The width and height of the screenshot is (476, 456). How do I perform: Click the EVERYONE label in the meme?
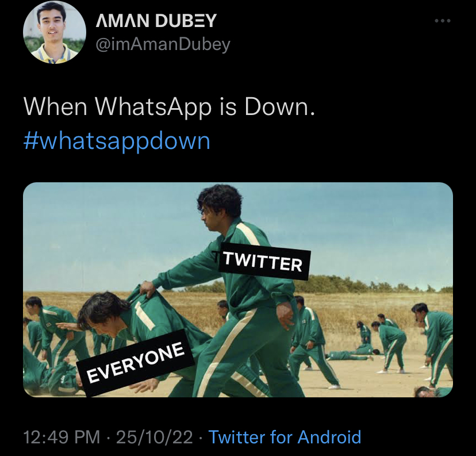pyautogui.click(x=136, y=363)
